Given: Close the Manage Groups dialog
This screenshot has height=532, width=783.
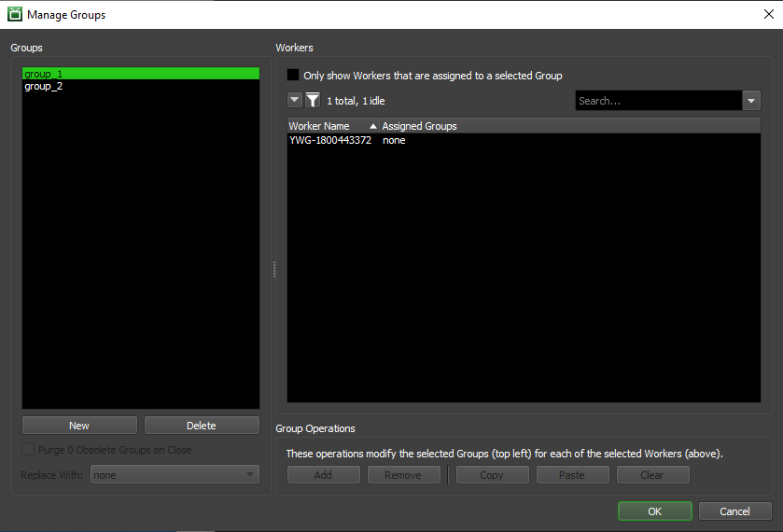Looking at the screenshot, I should pos(767,14).
